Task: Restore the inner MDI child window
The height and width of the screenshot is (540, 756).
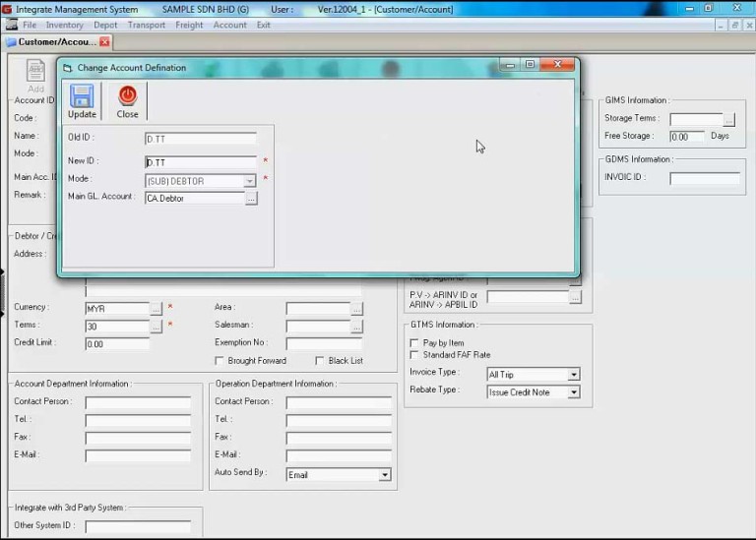Action: point(734,25)
